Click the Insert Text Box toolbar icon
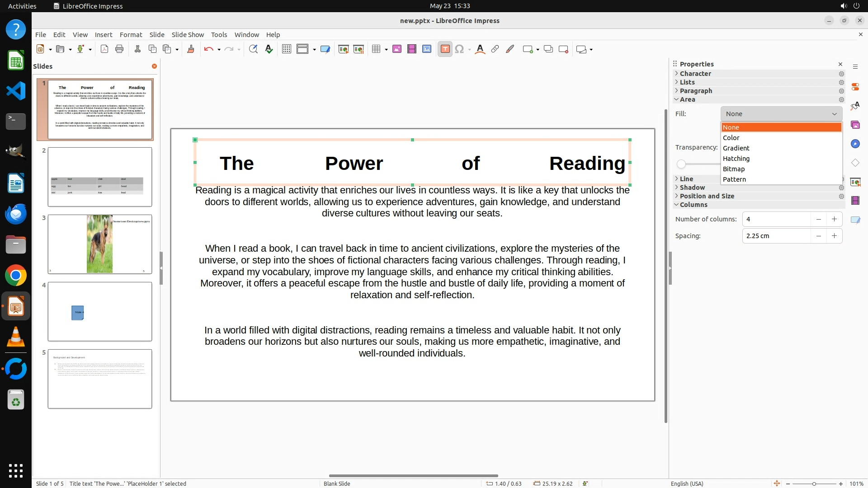 (445, 49)
